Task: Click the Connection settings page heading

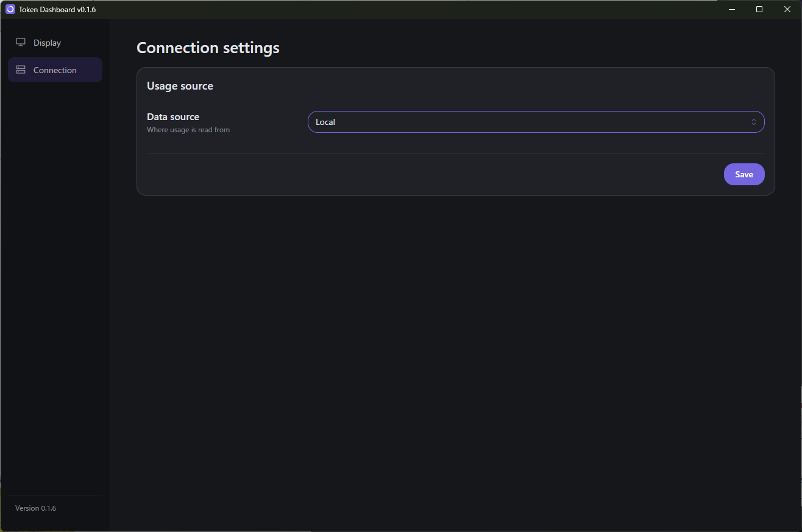Action: (208, 48)
